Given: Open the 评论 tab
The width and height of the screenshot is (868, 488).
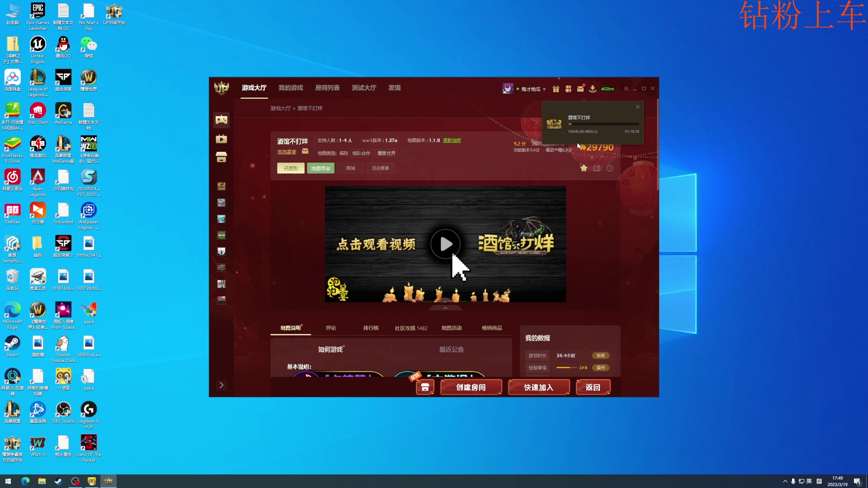Looking at the screenshot, I should click(x=331, y=328).
